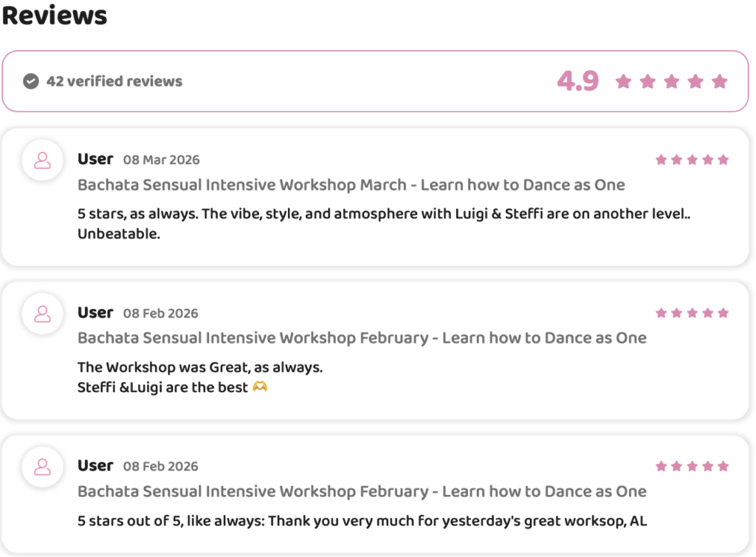Viewport: 756px width, 557px height.
Task: Open the February workshop link in the last review
Action: 362,491
